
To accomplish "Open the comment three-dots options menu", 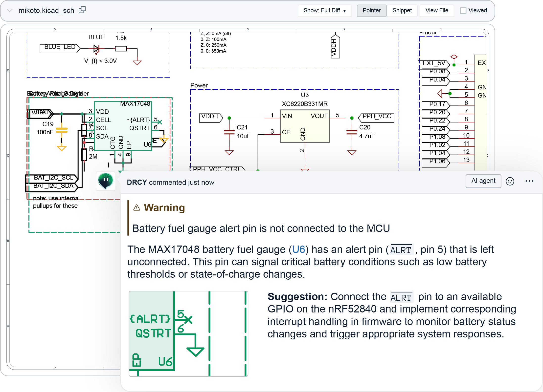I will tap(529, 181).
